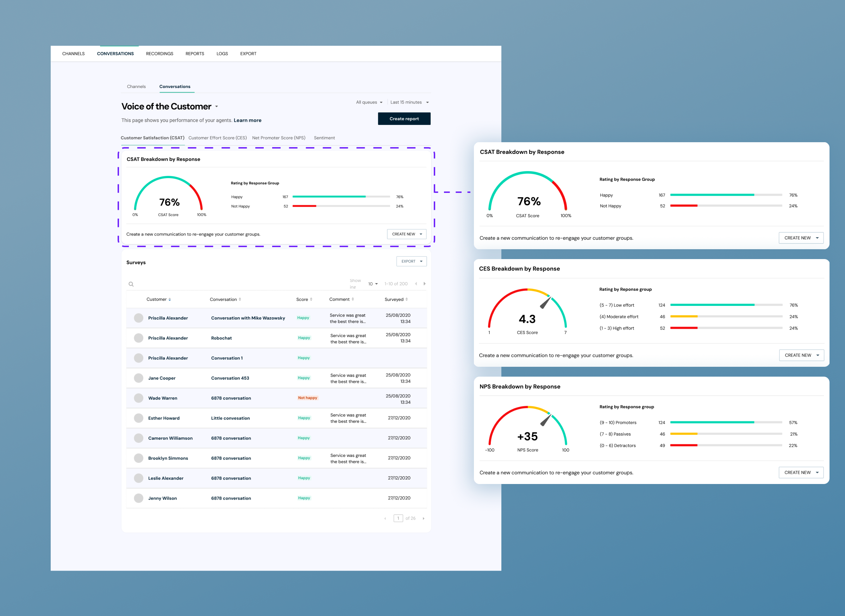The height and width of the screenshot is (616, 845).
Task: Open the EXPORT dropdown in Surveys
Action: click(411, 262)
